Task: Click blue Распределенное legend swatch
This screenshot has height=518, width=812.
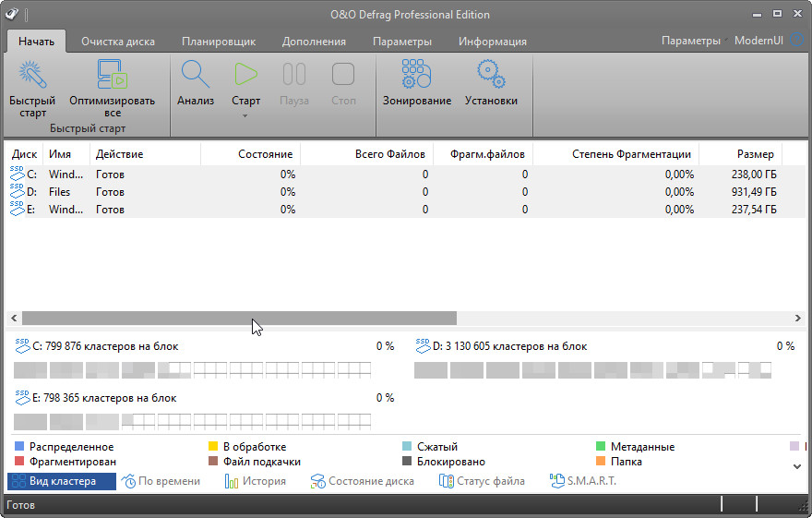Action: tap(19, 447)
